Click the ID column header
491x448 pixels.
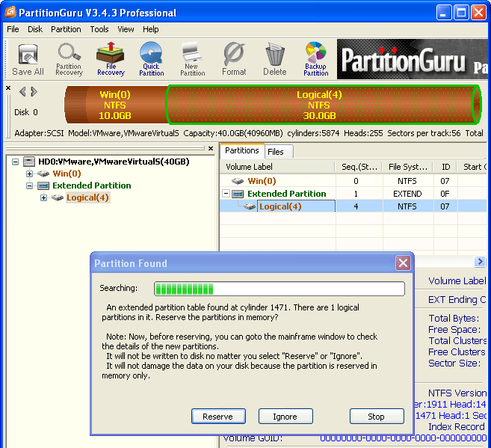(445, 167)
